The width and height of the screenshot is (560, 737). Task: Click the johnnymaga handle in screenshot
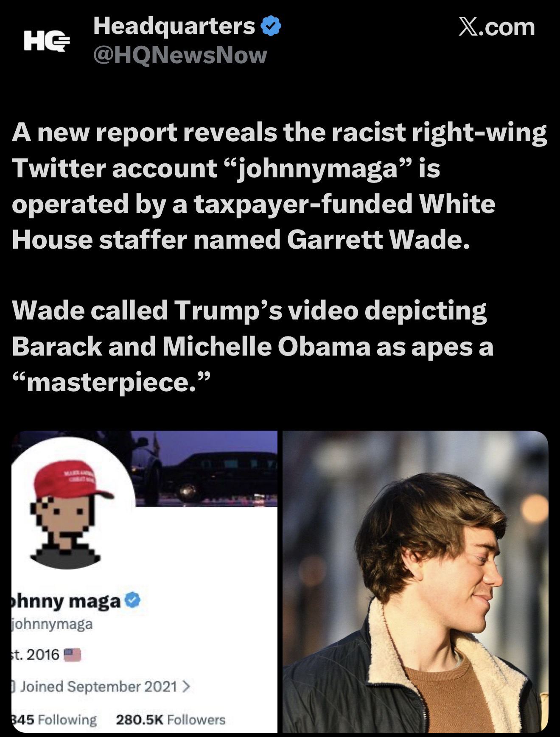point(52,625)
